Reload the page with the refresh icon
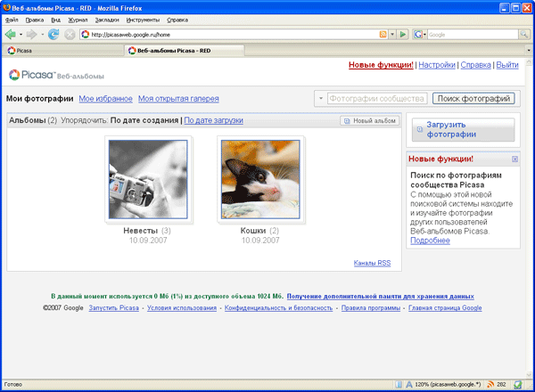 click(x=53, y=34)
